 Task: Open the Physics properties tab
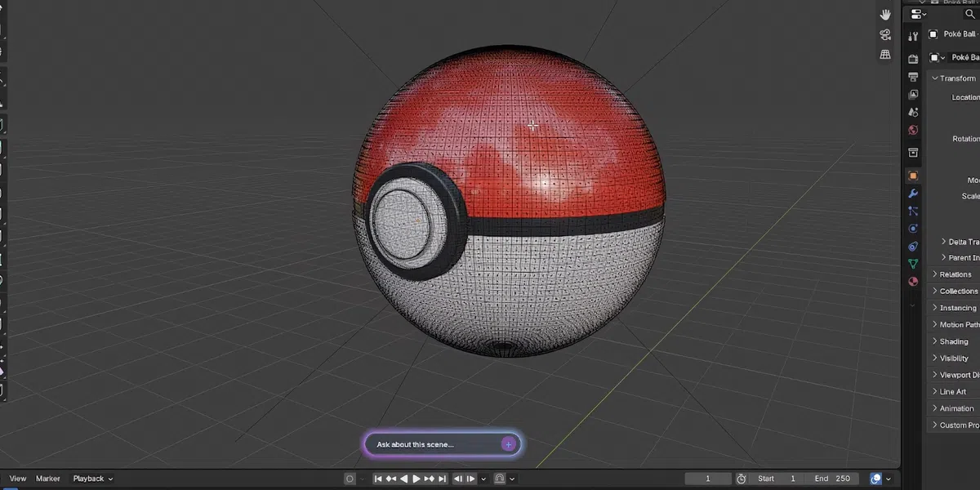(x=913, y=229)
